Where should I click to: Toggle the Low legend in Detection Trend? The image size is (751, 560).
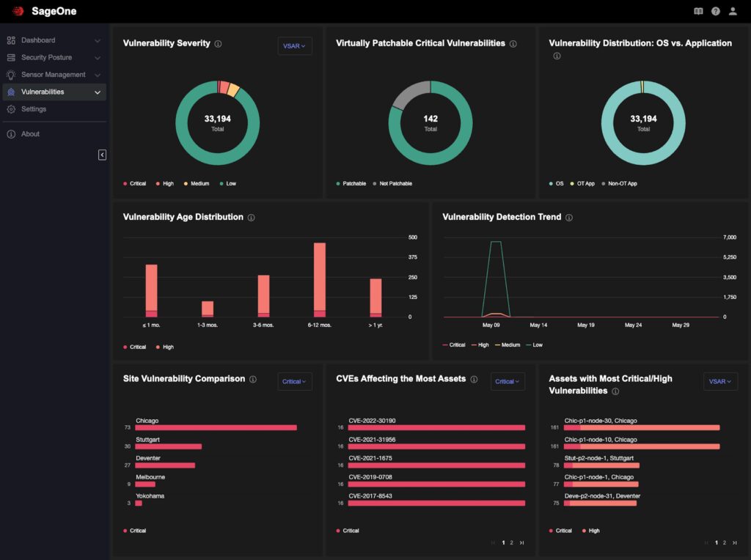coord(534,345)
